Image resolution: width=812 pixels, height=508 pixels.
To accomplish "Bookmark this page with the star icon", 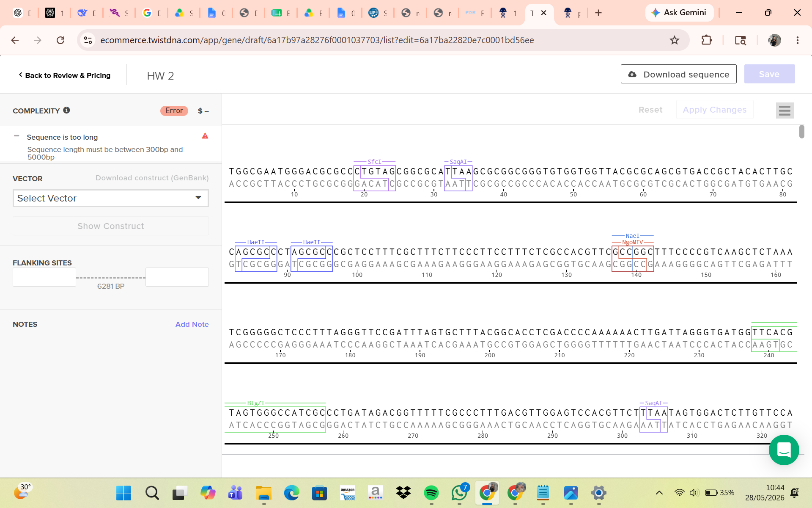I will pos(675,40).
